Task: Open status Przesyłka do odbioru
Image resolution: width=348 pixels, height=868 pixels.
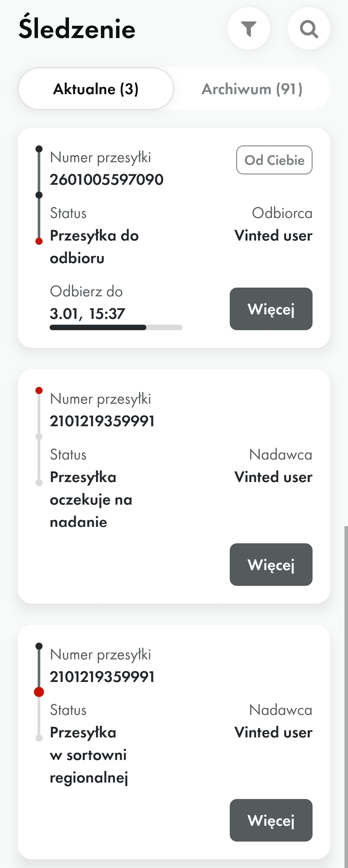Action: tap(94, 247)
